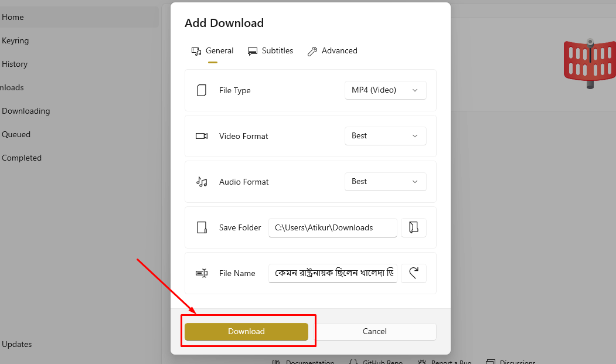
Task: Open the Advanced tab
Action: [x=332, y=50]
